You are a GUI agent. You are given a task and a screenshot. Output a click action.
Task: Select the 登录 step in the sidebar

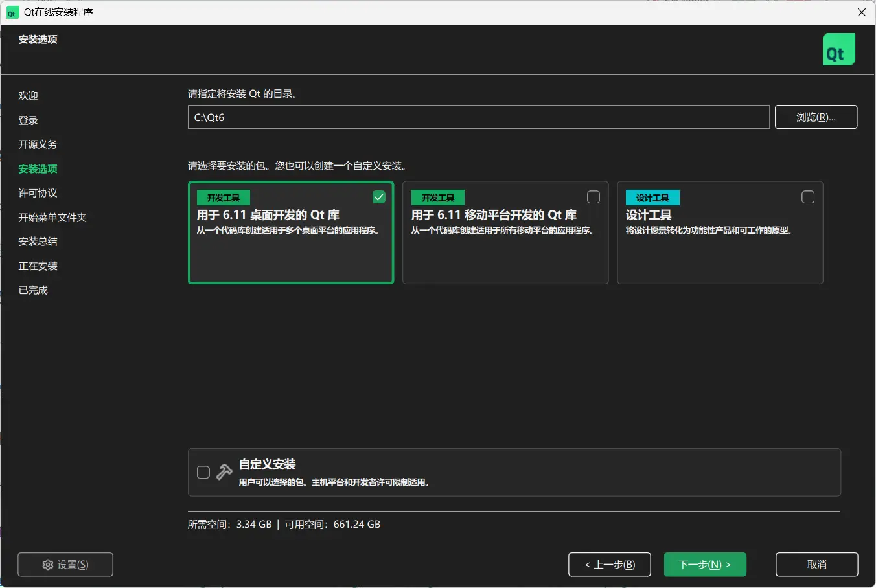(29, 120)
